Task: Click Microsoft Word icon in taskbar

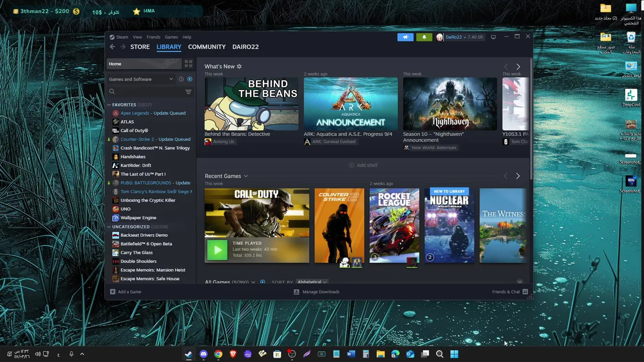Action: (351, 354)
